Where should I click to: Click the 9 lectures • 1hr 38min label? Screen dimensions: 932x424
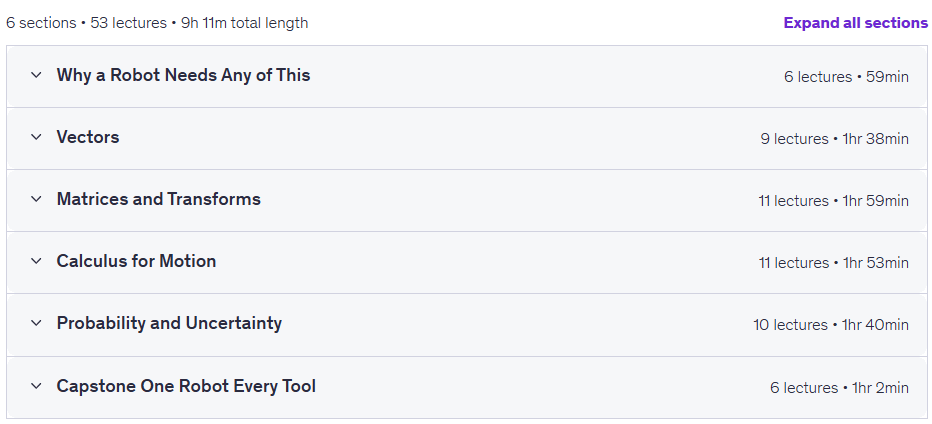coord(835,139)
